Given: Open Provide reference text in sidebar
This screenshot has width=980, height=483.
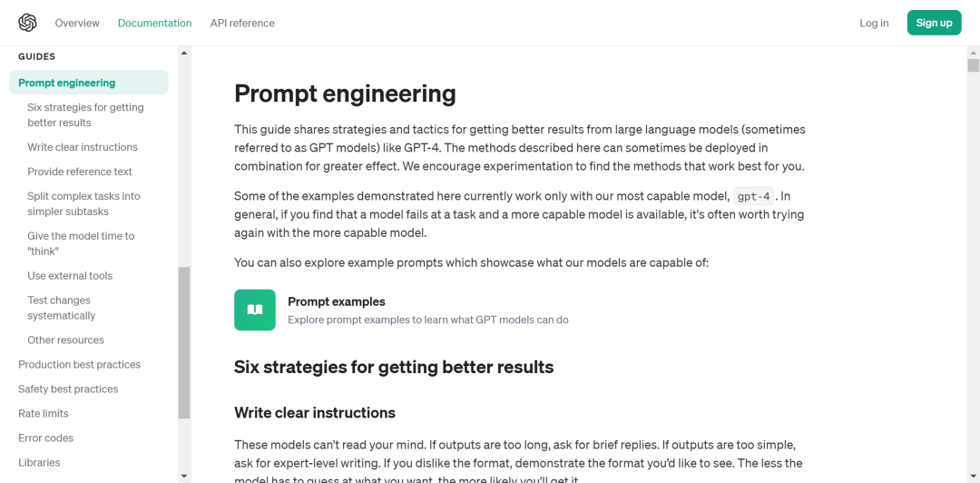Looking at the screenshot, I should point(80,172).
